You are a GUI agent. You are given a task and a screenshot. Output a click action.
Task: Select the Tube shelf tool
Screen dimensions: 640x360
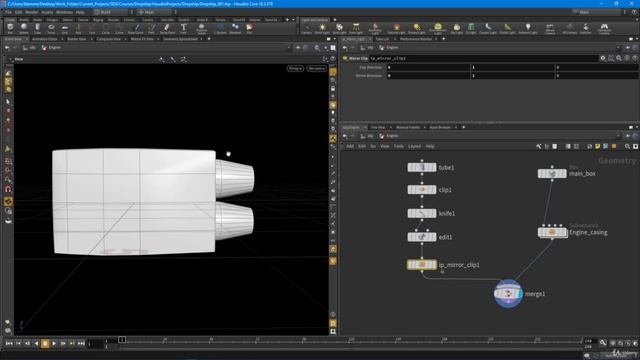click(x=37, y=28)
